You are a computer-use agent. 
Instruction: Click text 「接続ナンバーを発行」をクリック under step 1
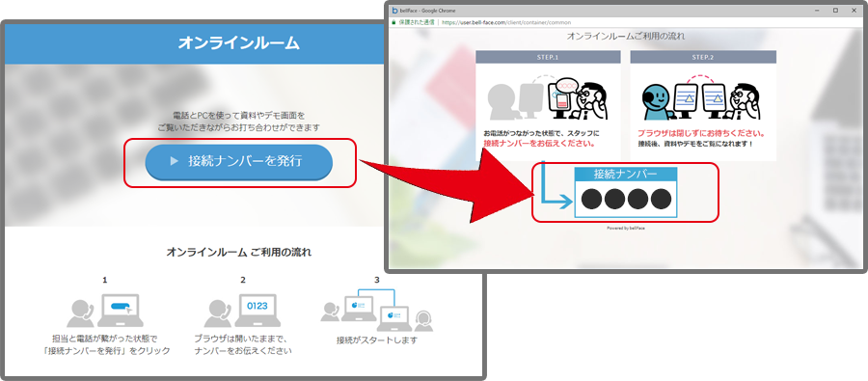coord(106,351)
